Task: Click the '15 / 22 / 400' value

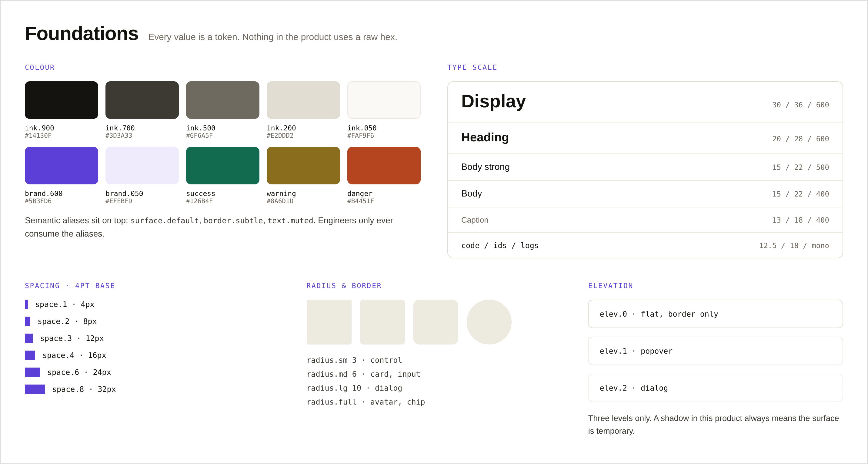Action: pos(800,194)
